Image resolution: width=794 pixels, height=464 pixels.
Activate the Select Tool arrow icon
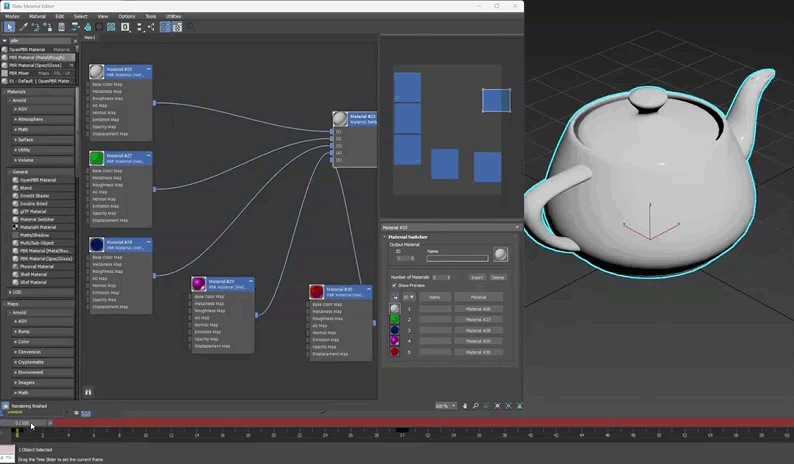(x=10, y=27)
